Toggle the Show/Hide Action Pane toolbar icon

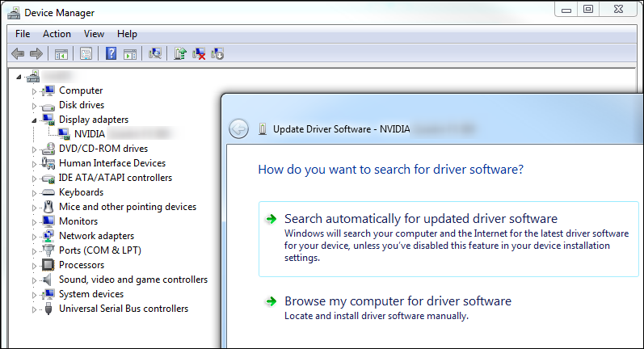tap(130, 54)
